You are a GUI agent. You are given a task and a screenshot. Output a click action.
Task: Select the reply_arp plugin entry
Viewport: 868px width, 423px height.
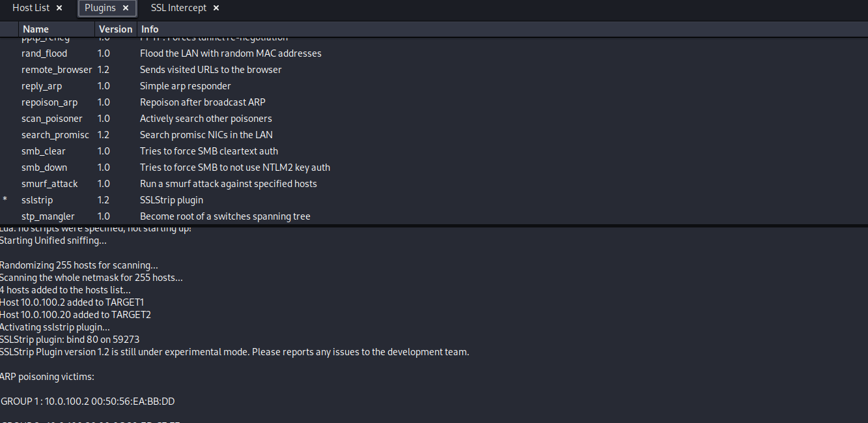click(42, 86)
